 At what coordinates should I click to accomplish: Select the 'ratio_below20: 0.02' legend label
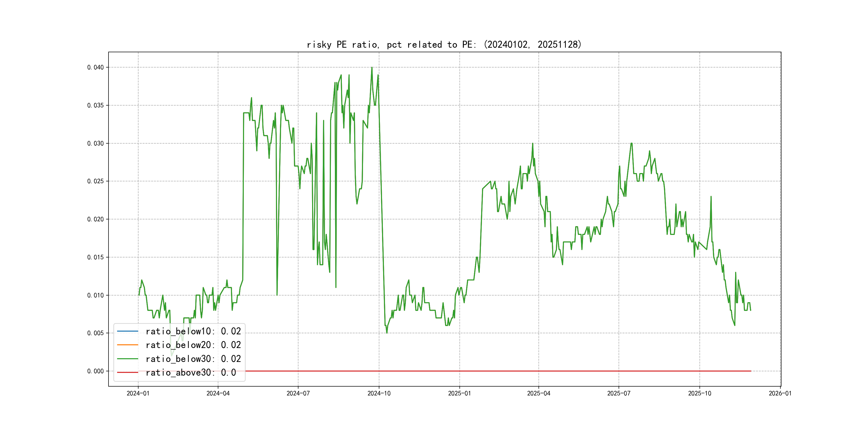[193, 345]
